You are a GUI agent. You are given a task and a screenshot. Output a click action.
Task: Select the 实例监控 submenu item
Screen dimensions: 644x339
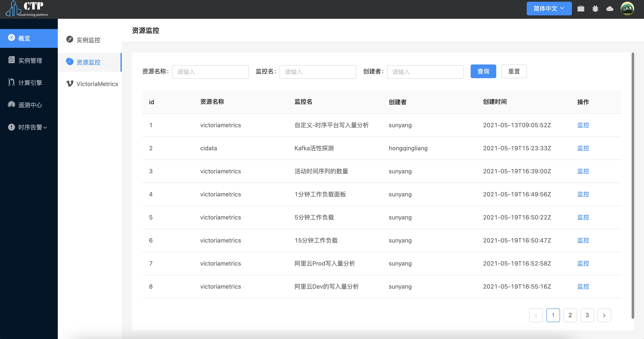(90, 40)
